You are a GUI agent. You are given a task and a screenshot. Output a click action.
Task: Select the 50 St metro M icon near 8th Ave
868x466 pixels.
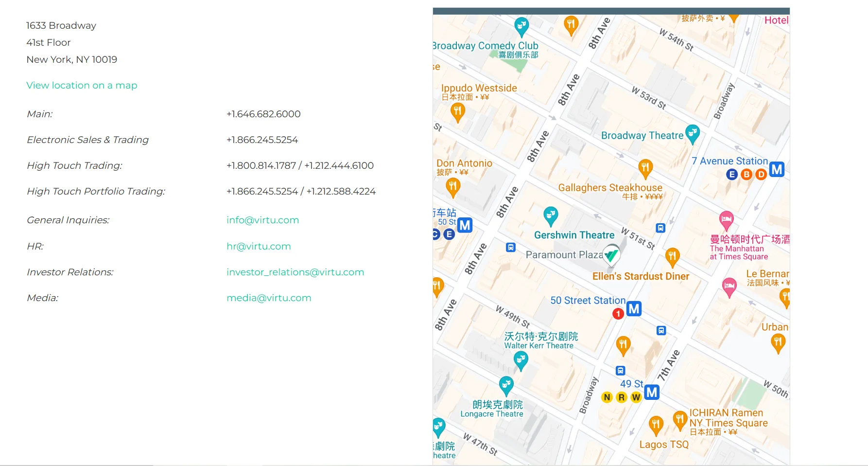tap(465, 225)
